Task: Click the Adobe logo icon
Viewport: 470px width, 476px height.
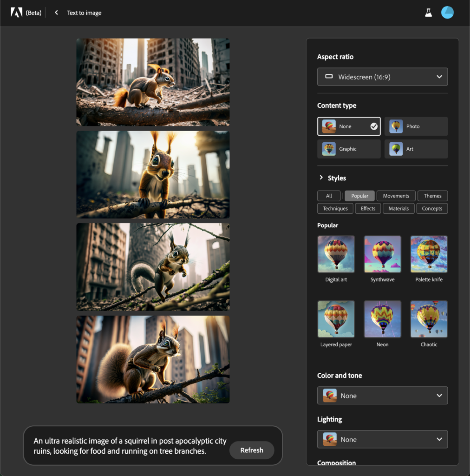Action: tap(16, 12)
